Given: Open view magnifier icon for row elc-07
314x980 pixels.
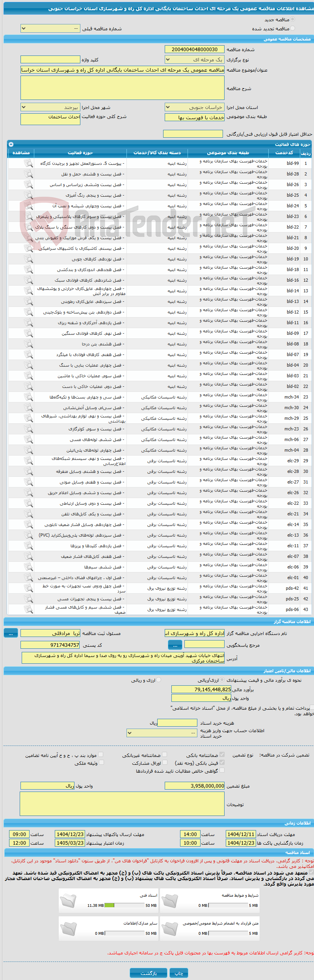Looking at the screenshot, I should pos(28,556).
